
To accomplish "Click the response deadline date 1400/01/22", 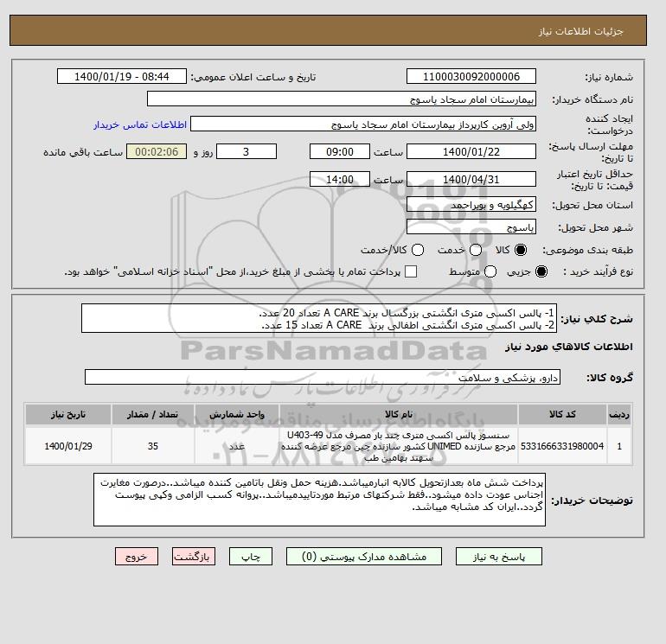I will [471, 152].
